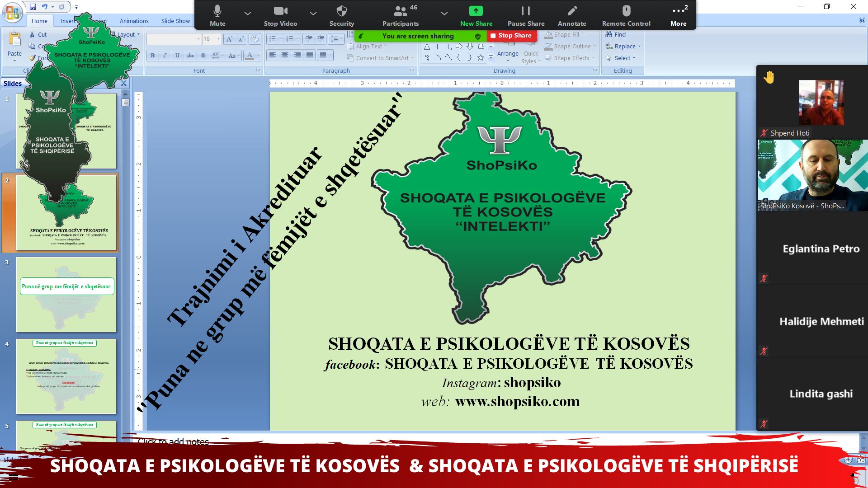868x488 pixels.
Task: Select slide 4 thumbnail
Action: click(x=66, y=376)
